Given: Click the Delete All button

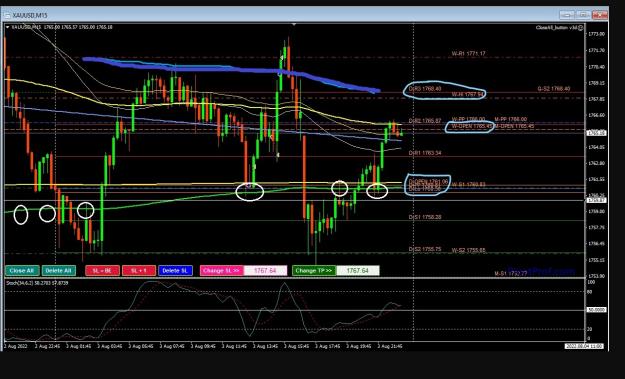Looking at the screenshot, I should pyautogui.click(x=59, y=271).
